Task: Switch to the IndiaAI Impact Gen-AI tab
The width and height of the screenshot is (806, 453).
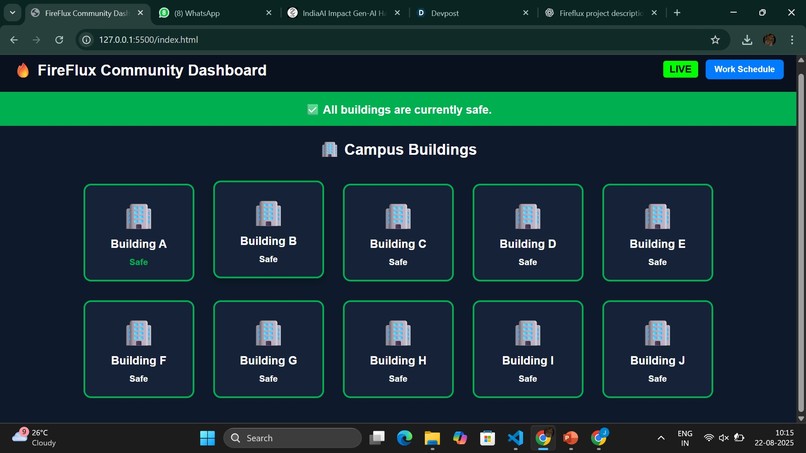Action: 343,13
